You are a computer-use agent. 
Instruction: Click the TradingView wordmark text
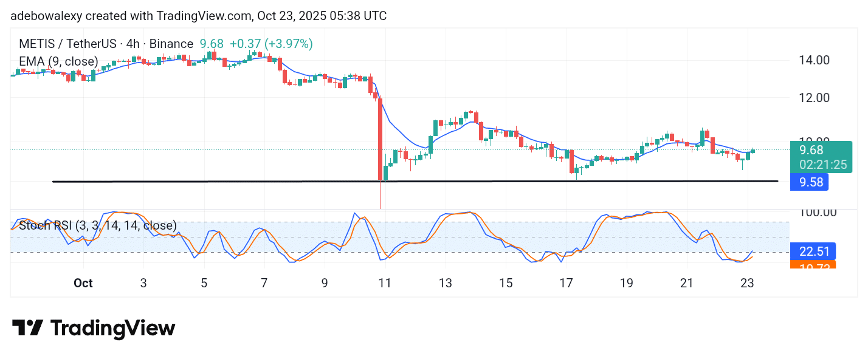coord(112,329)
